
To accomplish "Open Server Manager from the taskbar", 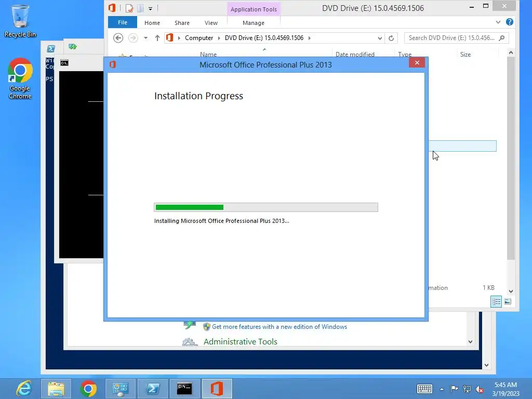I will point(121,389).
